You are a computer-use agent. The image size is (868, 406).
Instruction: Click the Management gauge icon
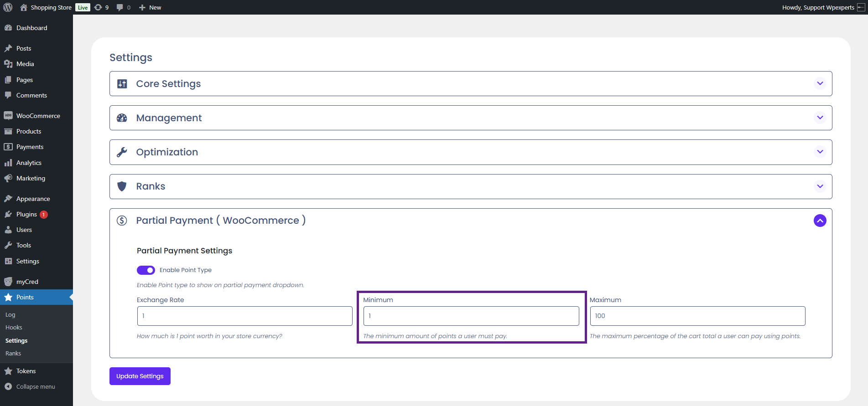point(122,118)
